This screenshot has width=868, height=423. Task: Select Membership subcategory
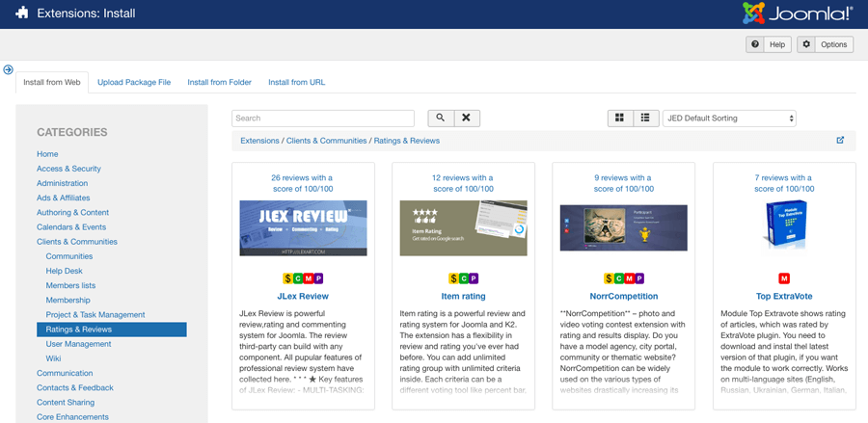pyautogui.click(x=68, y=300)
